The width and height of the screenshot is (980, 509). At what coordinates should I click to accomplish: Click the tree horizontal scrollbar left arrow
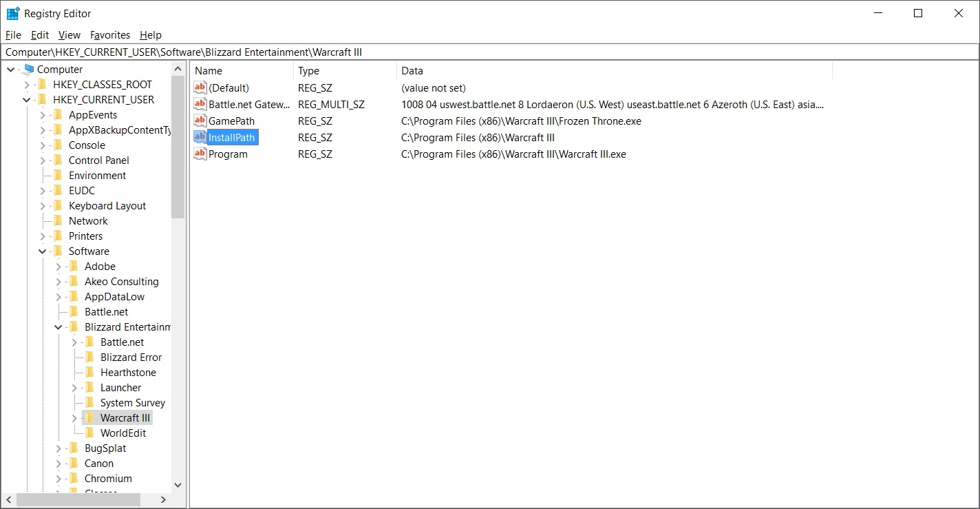click(9, 499)
